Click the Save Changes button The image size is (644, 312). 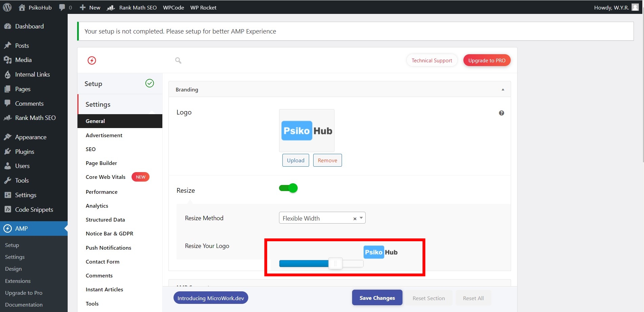click(x=377, y=298)
